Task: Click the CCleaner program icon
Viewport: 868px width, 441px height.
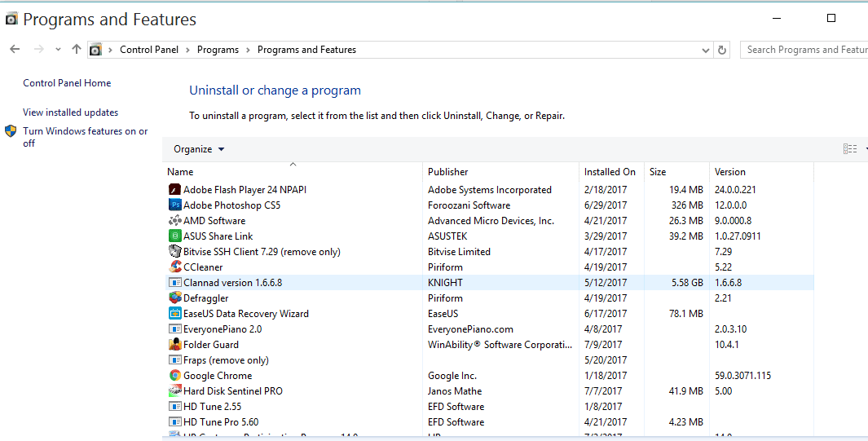Action: (175, 267)
